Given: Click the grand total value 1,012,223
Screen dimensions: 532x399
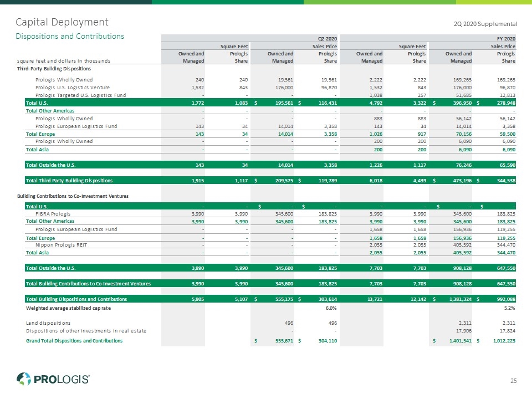Looking at the screenshot, I should pos(504,341).
